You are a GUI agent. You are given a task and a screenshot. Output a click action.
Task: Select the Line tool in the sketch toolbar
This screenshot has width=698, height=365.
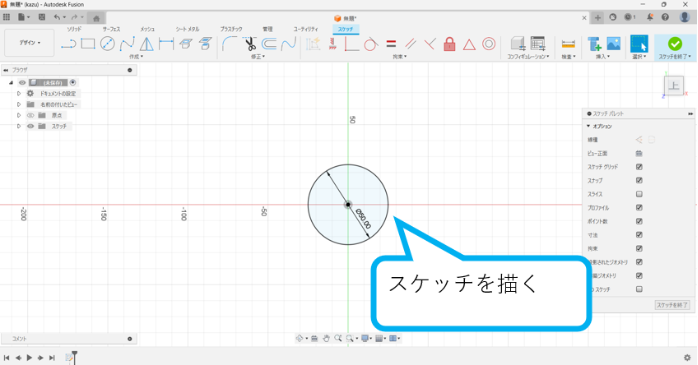click(x=68, y=44)
